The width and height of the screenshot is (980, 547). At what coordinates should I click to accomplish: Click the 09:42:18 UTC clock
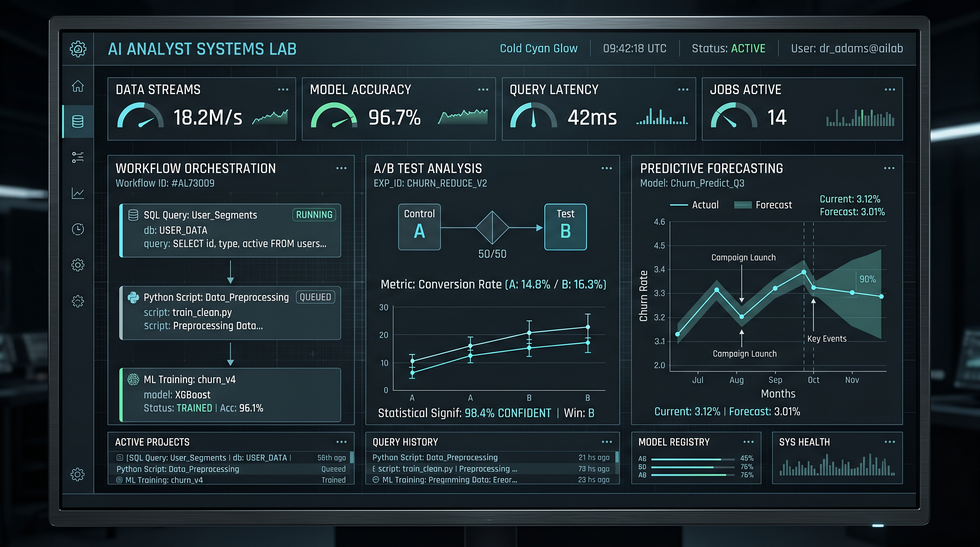[635, 49]
